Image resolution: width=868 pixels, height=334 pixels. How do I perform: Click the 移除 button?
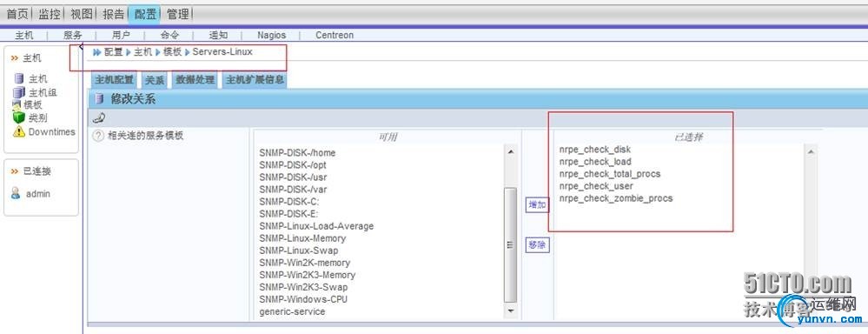[x=537, y=244]
